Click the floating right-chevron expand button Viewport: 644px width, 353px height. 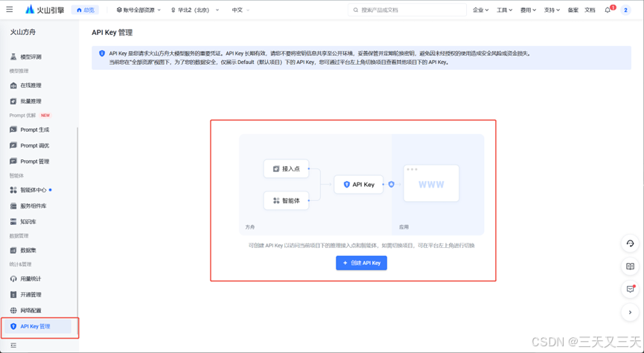click(630, 312)
